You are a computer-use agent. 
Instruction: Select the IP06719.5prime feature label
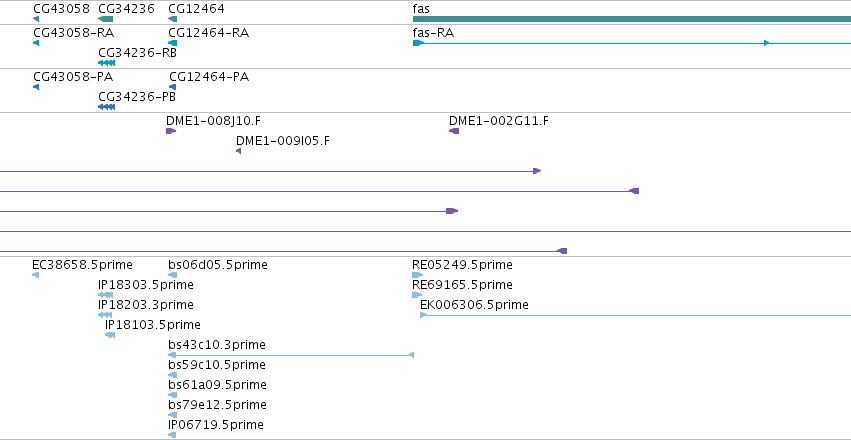click(216, 424)
